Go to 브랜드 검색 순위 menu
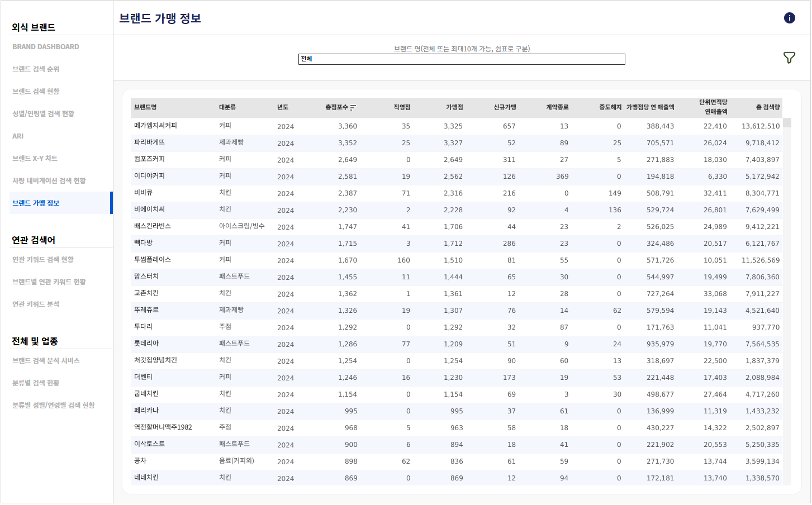 coord(36,69)
